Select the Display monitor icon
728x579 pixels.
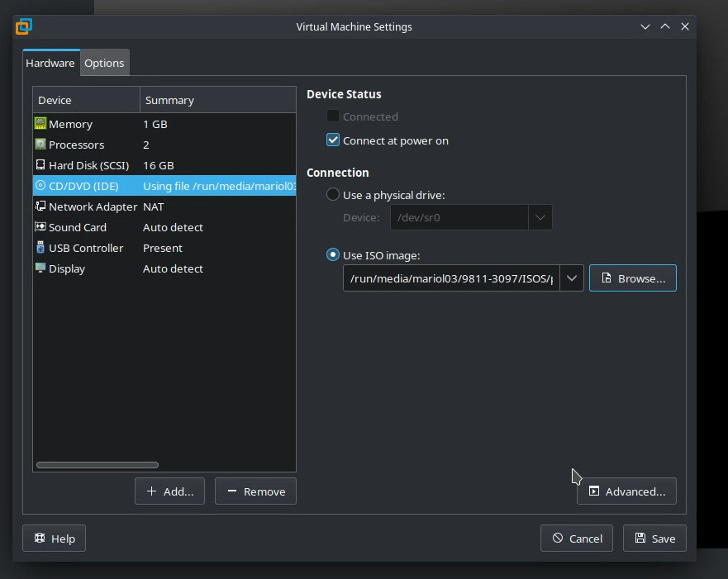point(40,268)
